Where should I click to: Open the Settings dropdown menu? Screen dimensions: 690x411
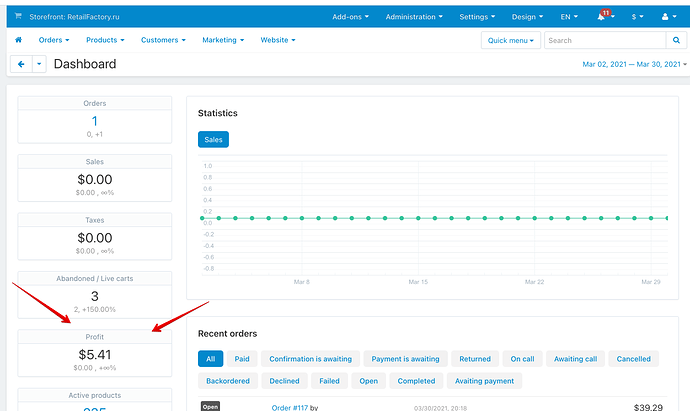pyautogui.click(x=477, y=17)
